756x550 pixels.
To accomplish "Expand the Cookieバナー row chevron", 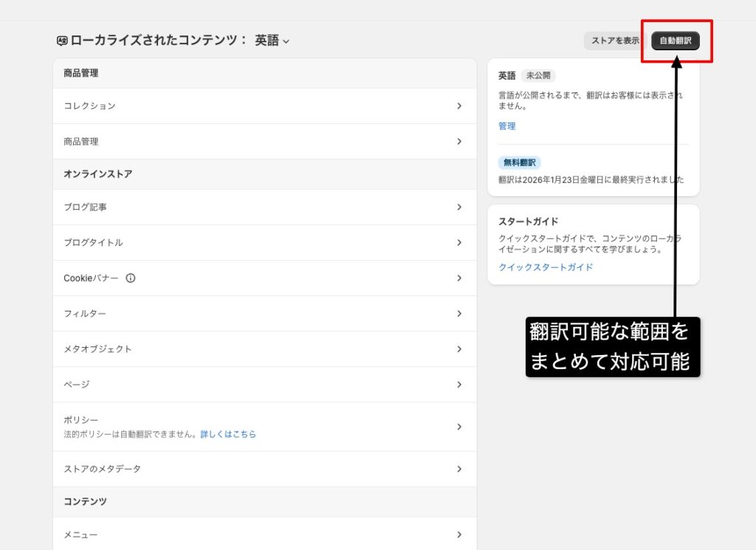I will [459, 278].
